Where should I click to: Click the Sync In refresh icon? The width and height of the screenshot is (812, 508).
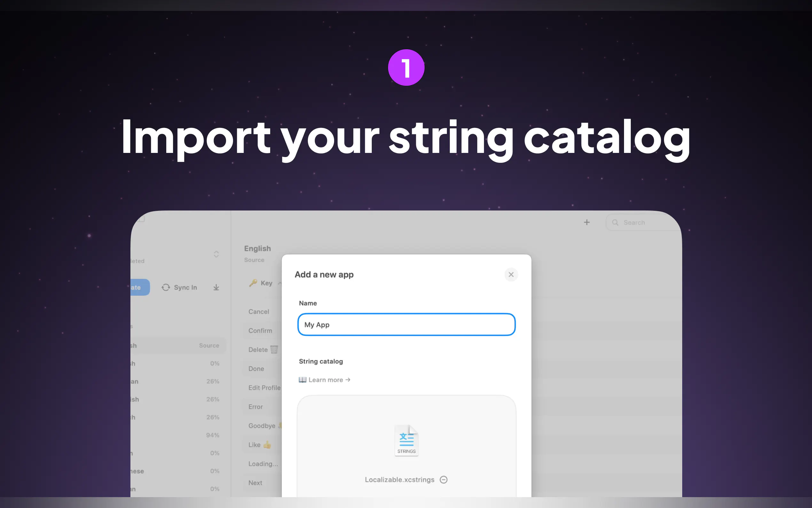tap(166, 287)
